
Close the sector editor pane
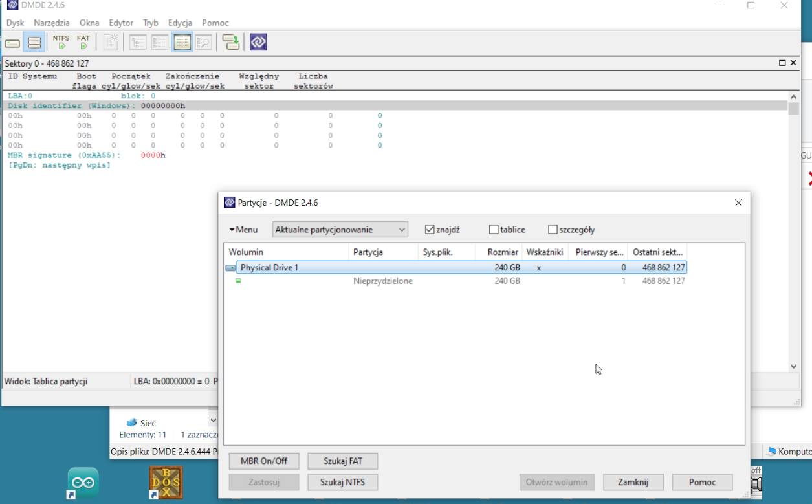point(793,63)
